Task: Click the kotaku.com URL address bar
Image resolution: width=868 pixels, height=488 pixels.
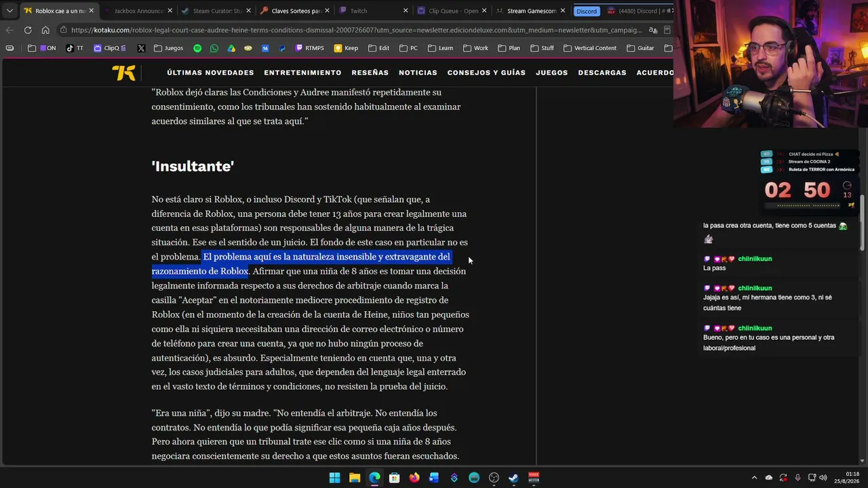Action: 355,30
